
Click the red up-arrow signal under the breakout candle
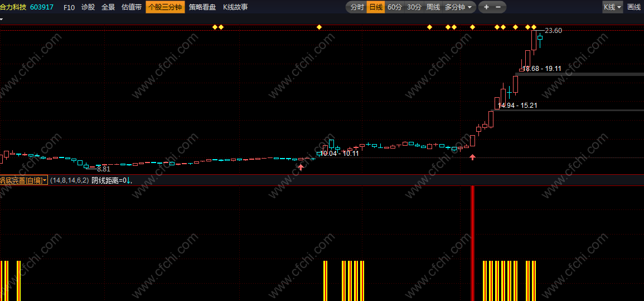pyautogui.click(x=473, y=157)
